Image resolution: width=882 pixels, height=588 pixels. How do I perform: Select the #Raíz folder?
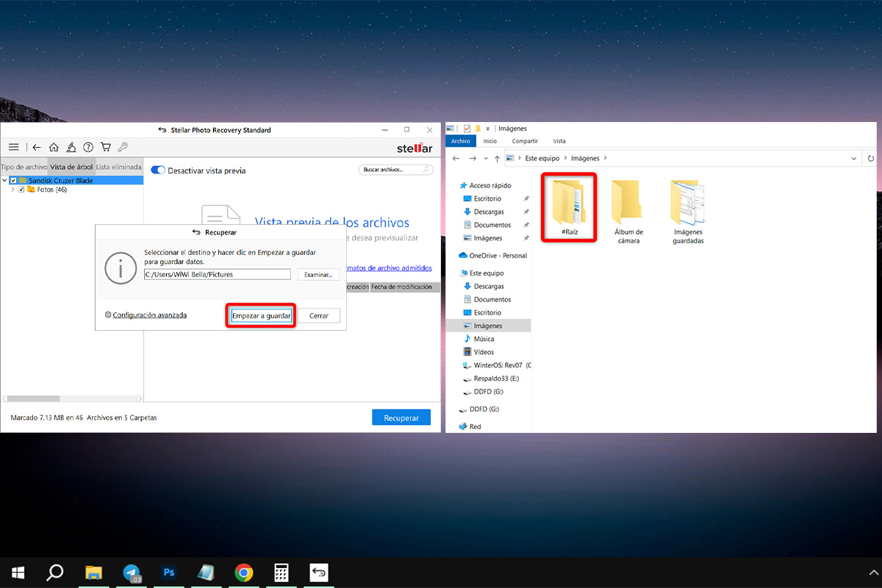pos(568,209)
